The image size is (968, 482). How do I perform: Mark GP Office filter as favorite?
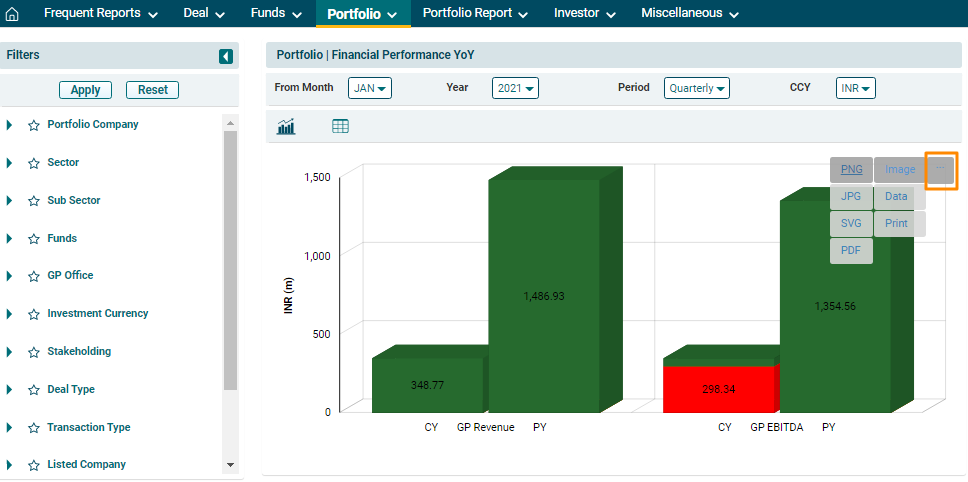tap(33, 276)
